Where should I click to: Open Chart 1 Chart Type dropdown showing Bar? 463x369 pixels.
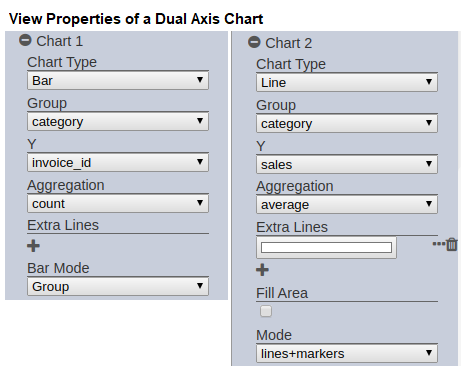(x=118, y=80)
